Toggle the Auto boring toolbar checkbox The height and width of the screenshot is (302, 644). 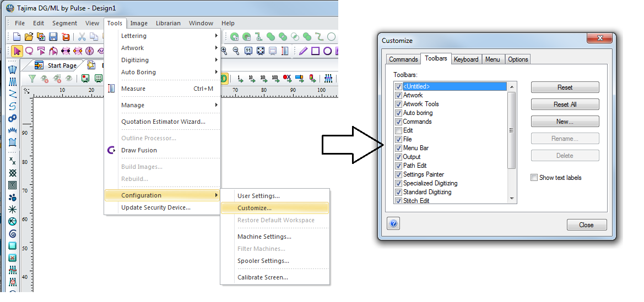(398, 113)
